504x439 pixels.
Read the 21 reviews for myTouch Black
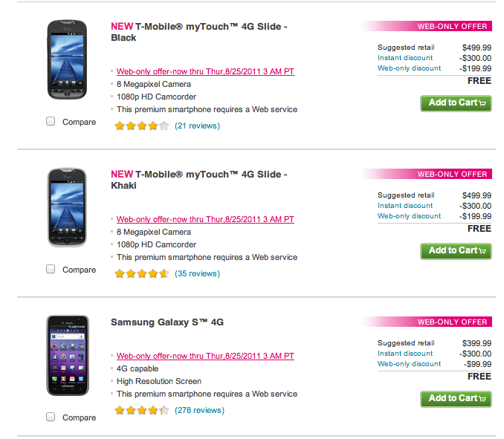197,126
